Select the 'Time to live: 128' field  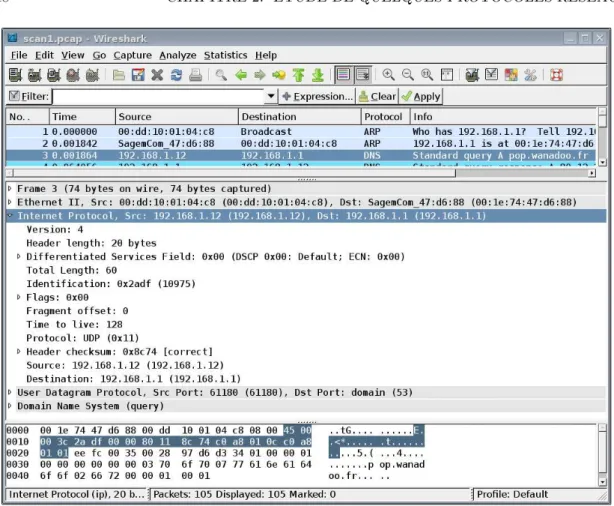74,325
